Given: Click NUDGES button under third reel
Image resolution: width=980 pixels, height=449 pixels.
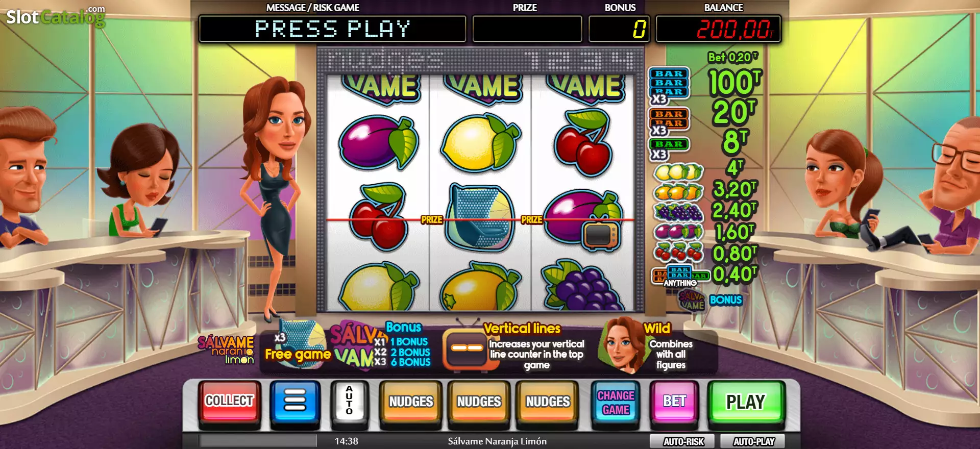Looking at the screenshot, I should click(x=548, y=402).
